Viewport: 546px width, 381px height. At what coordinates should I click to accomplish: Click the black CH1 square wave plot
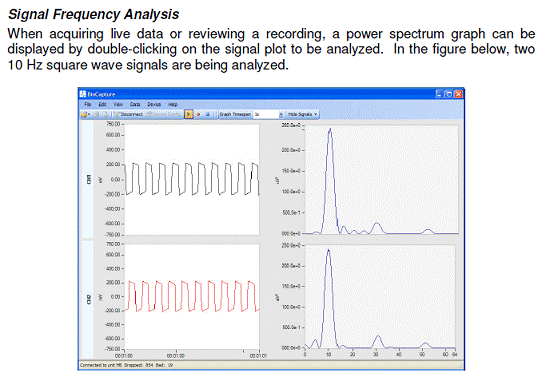(192, 179)
